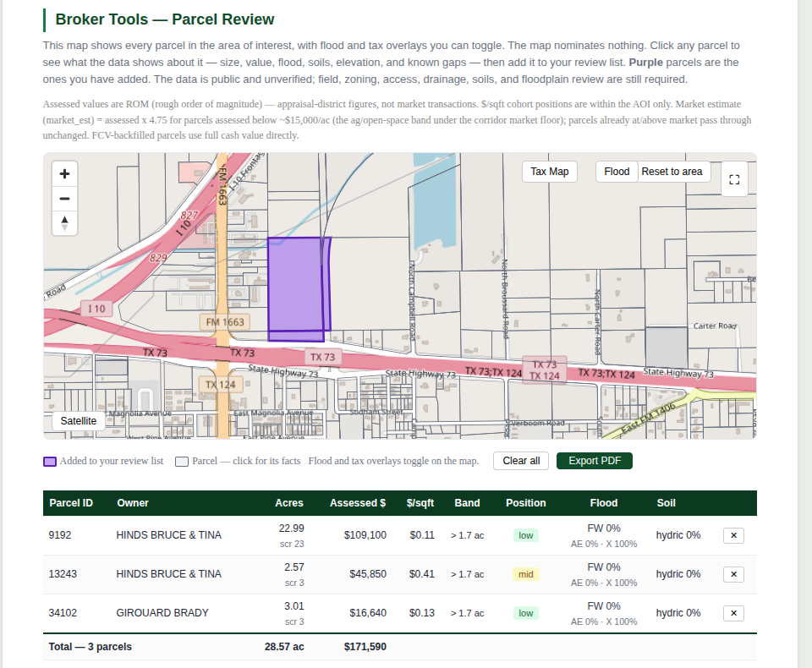This screenshot has height=668, width=812.
Task: Click owner HINDS BRUCE & TINA for parcel 9192
Action: pyautogui.click(x=169, y=535)
